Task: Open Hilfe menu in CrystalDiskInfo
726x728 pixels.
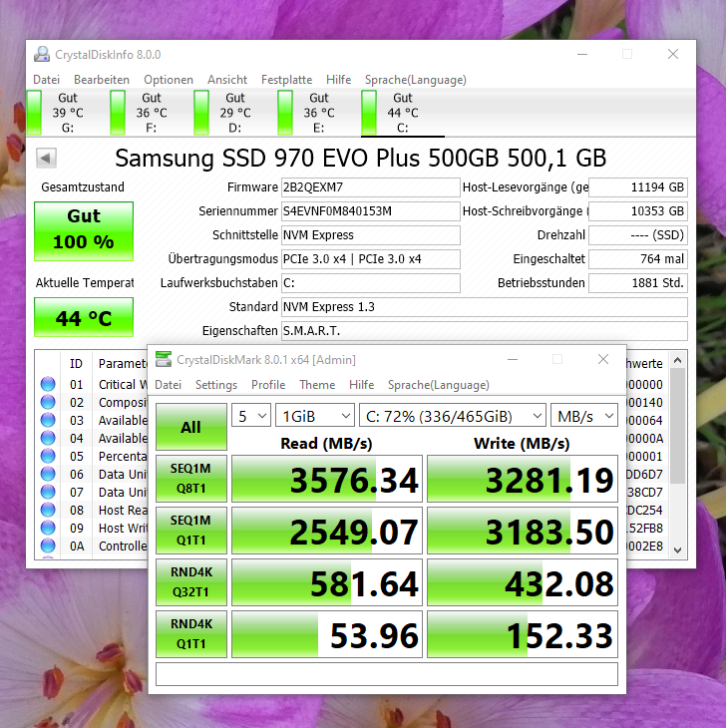Action: tap(338, 80)
